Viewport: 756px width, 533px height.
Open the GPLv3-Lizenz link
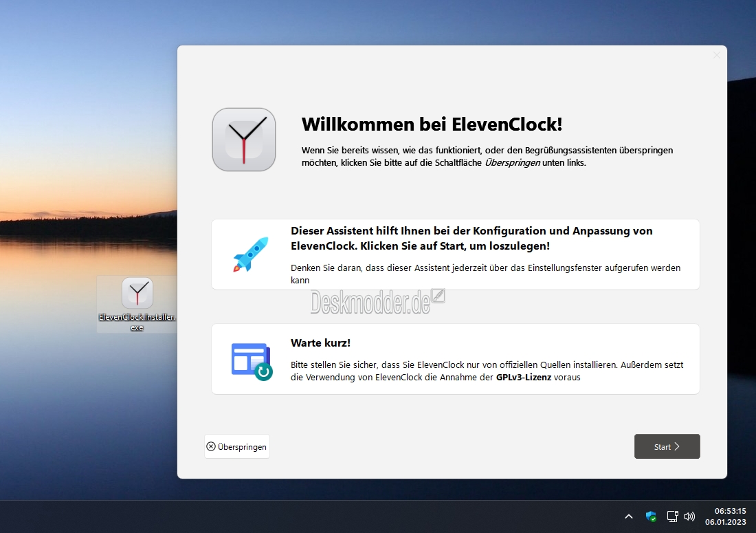[524, 377]
